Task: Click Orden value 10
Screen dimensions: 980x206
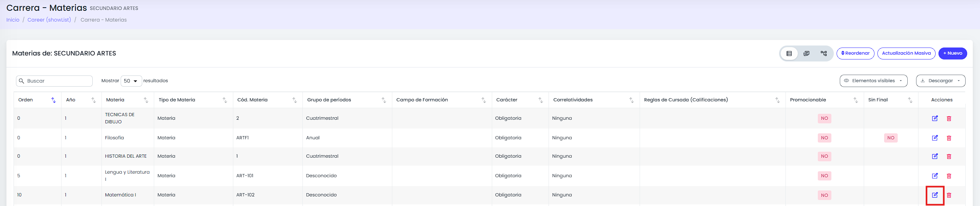Action: pos(19,195)
